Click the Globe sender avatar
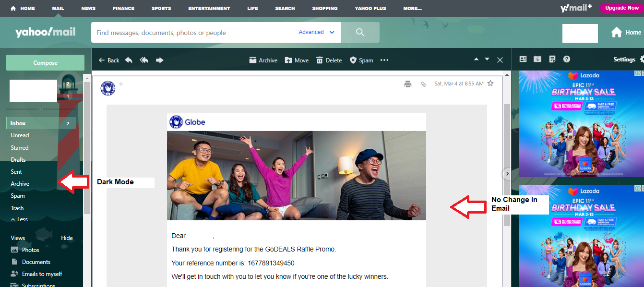The image size is (644, 287). click(108, 88)
